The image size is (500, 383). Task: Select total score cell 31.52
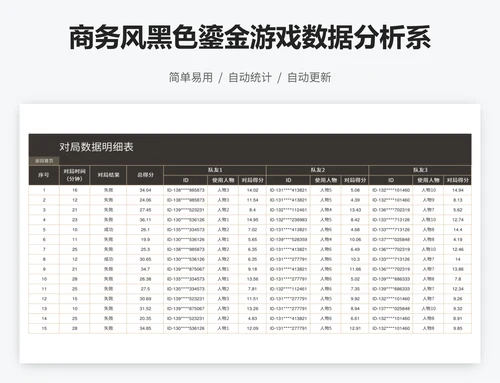point(145,308)
